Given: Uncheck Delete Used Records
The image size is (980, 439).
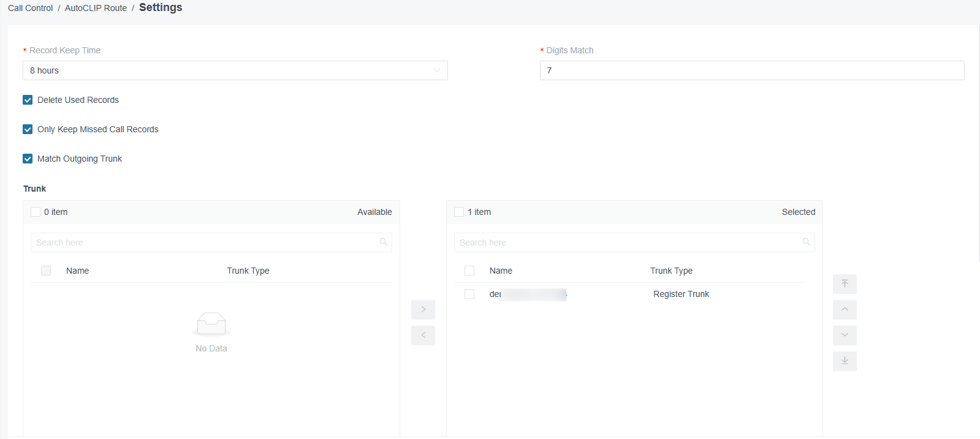Looking at the screenshot, I should click(28, 100).
